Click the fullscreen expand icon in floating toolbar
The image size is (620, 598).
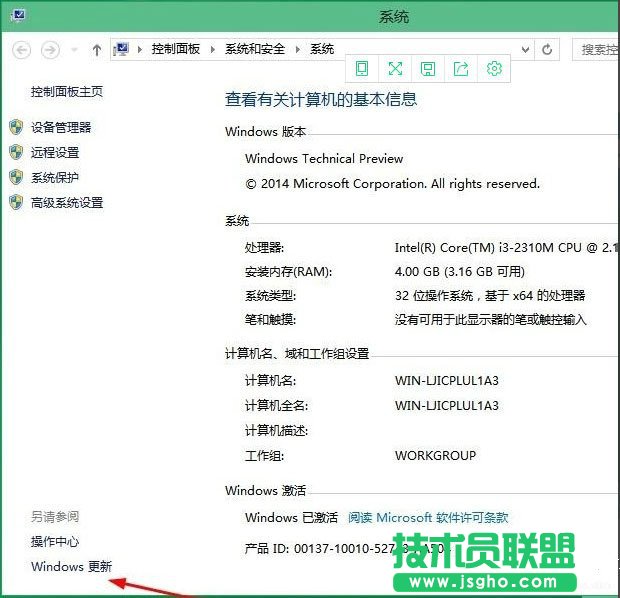(x=395, y=68)
